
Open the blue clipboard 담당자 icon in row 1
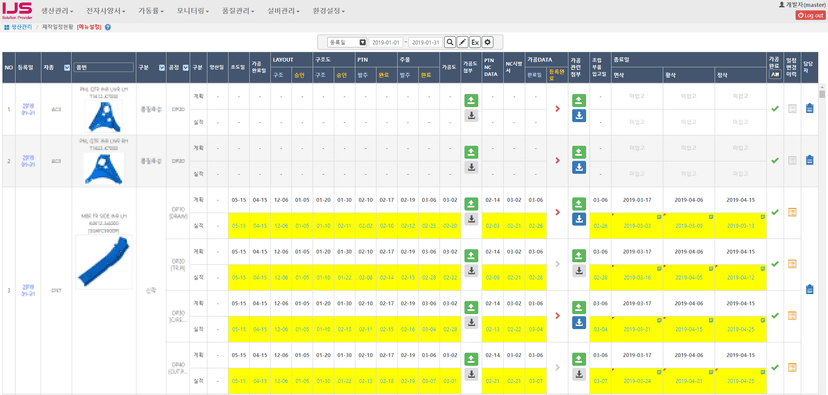809,108
